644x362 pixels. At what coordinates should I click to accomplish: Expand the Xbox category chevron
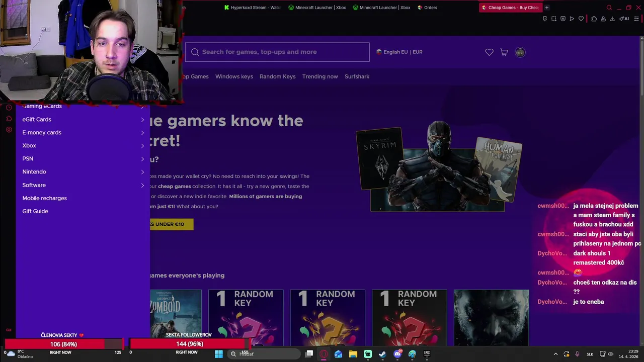point(142,146)
